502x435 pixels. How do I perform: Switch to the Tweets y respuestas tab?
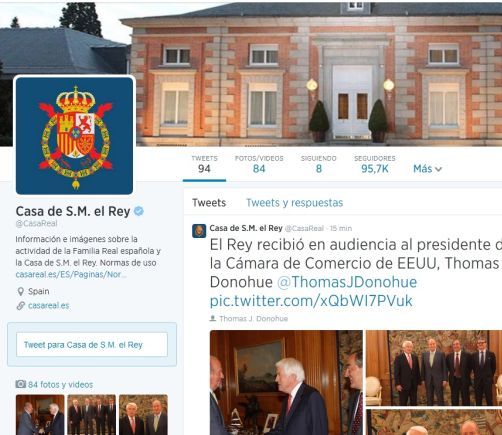coord(294,203)
